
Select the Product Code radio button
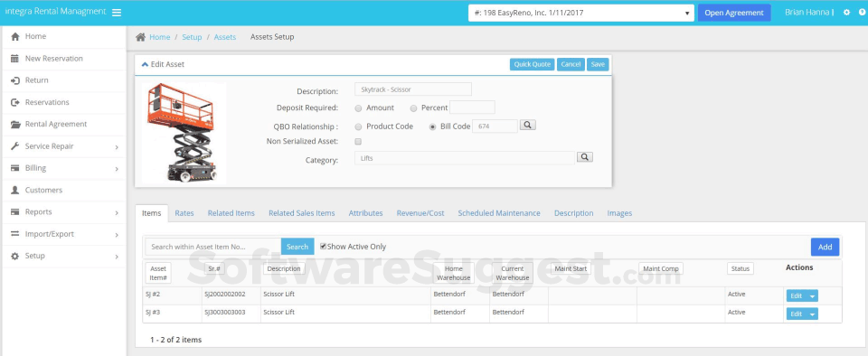[358, 126]
